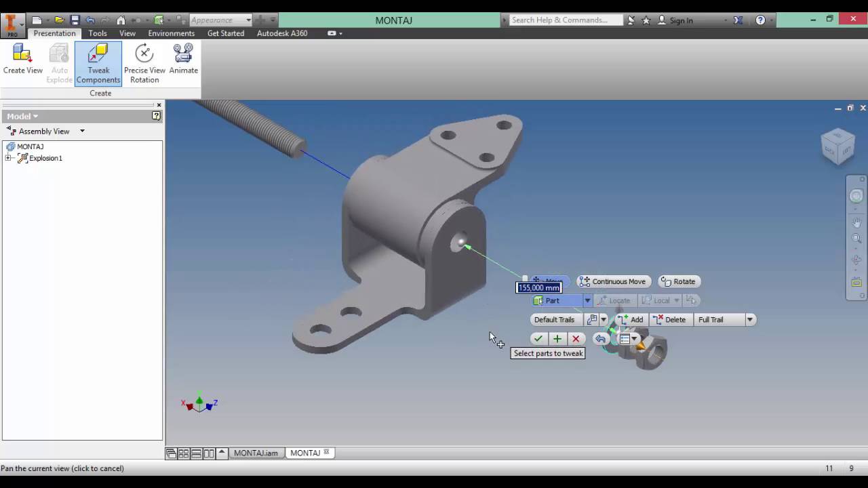Open the Help question mark icon
Screen dimensions: 868x488
(760, 20)
